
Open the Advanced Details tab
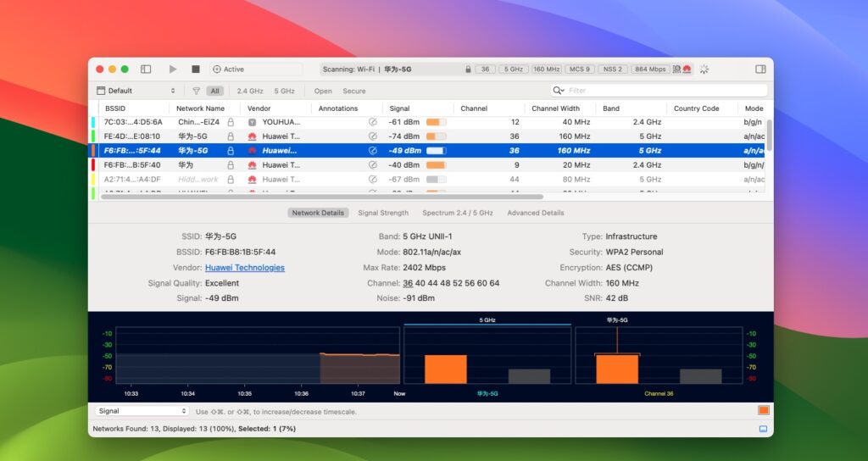point(536,213)
